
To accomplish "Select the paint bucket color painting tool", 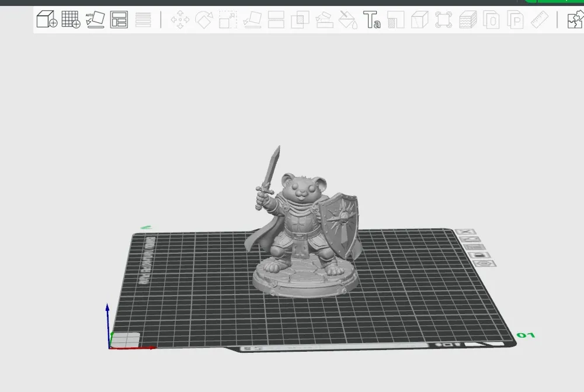I will click(348, 19).
